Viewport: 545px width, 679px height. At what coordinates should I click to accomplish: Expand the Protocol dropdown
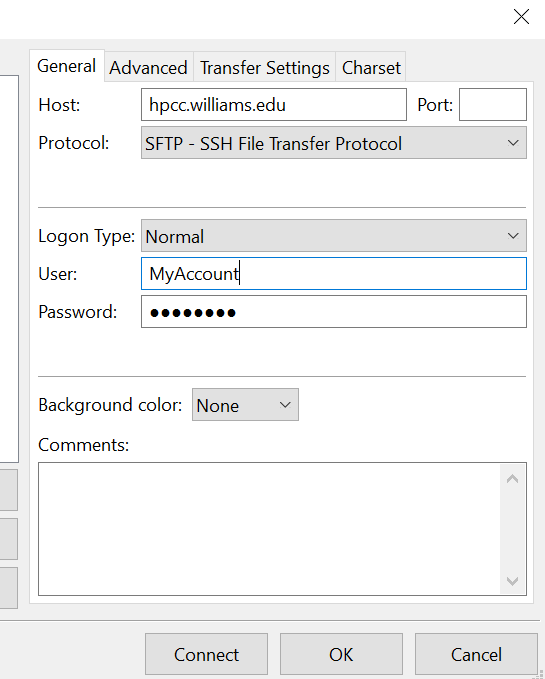334,143
